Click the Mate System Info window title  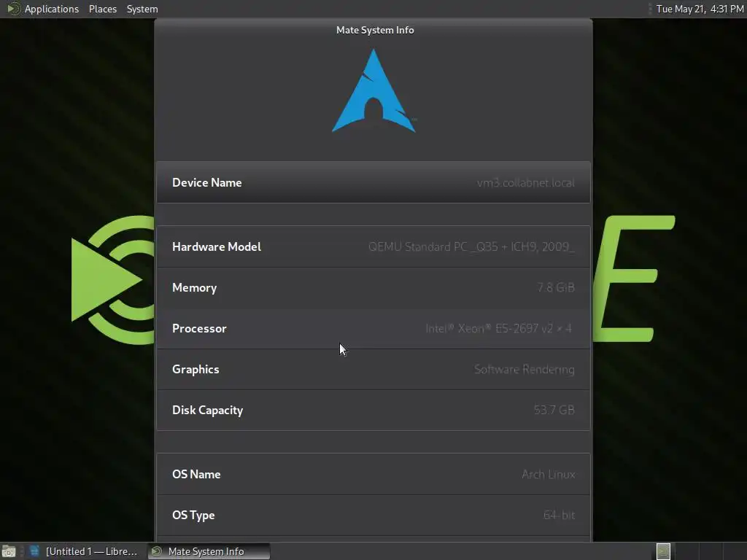[375, 30]
